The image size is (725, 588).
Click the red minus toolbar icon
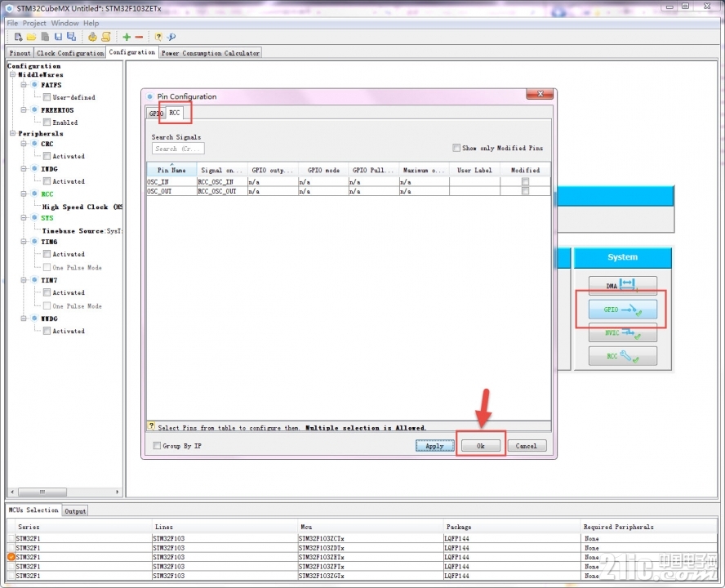[x=139, y=37]
